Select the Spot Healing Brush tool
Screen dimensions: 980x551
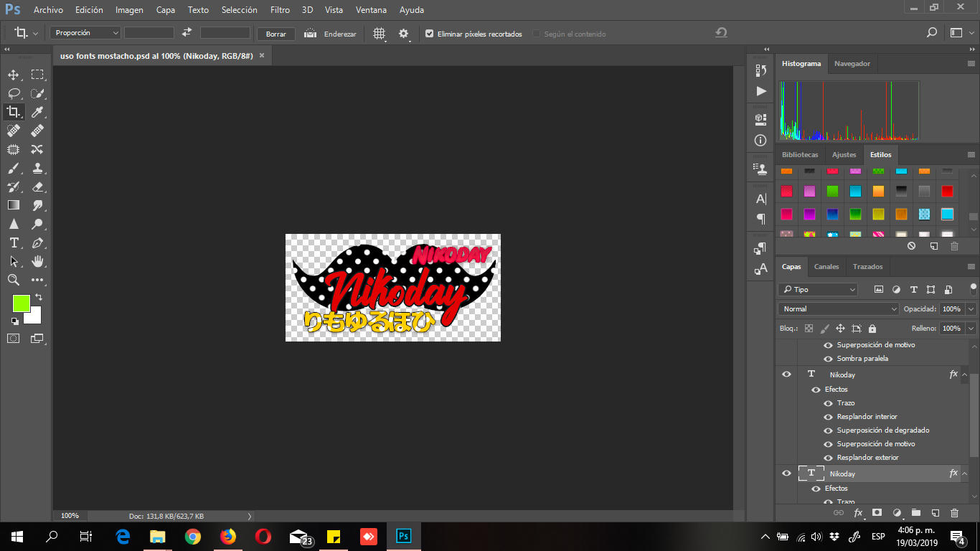[14, 131]
